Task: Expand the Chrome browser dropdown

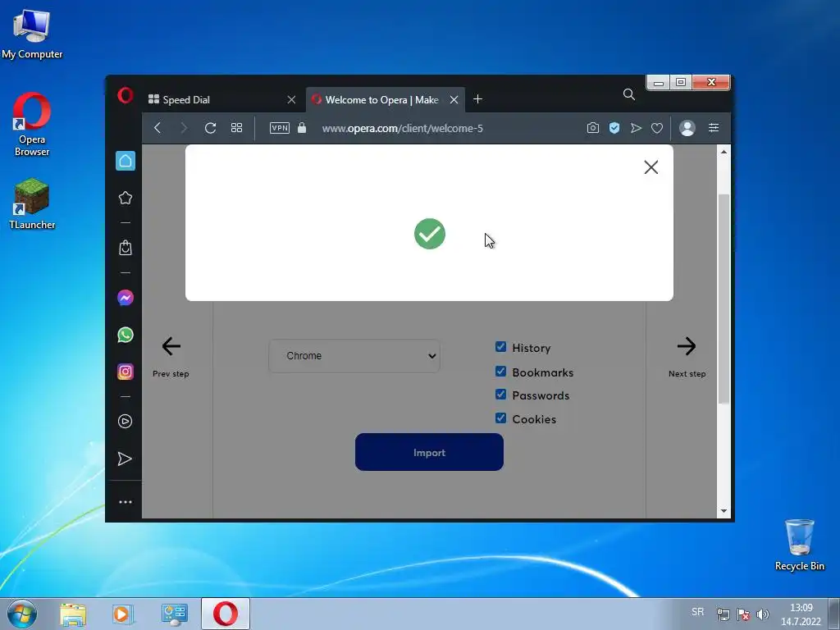Action: pyautogui.click(x=354, y=356)
